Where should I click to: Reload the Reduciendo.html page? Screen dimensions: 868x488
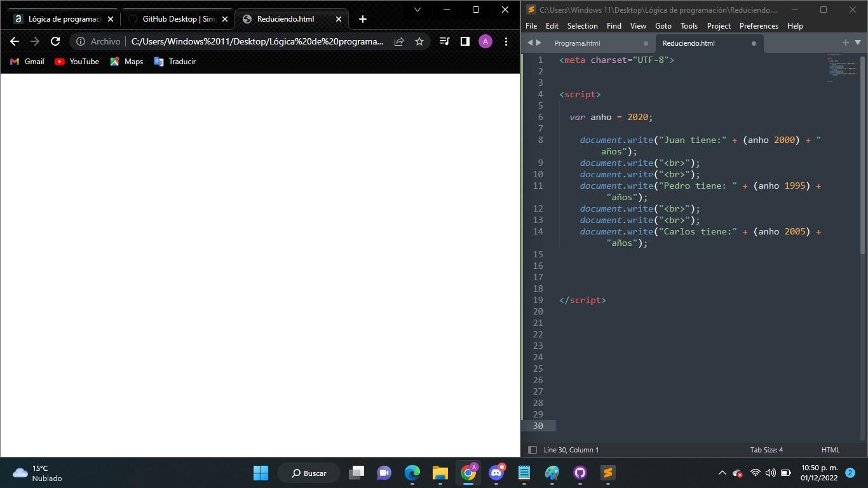[x=55, y=41]
